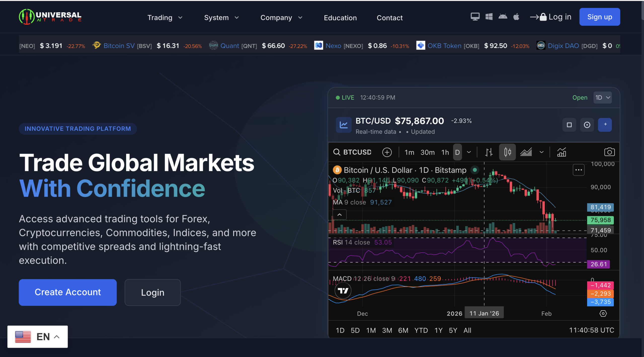Click the TradingView logo on chart

pyautogui.click(x=343, y=291)
